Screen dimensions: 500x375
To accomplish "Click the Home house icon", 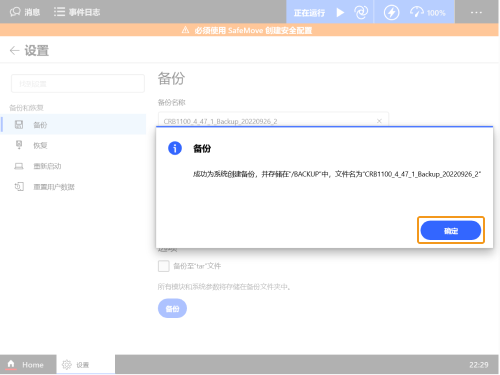I will point(11,363).
